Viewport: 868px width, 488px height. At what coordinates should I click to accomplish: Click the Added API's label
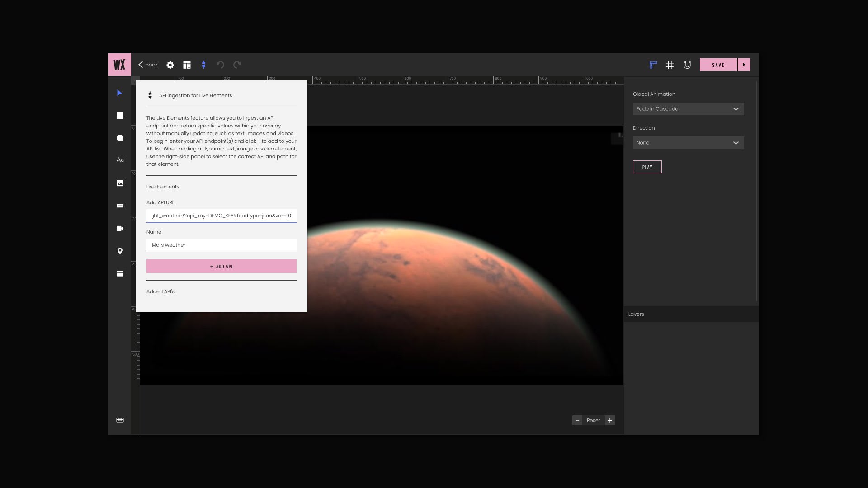click(160, 291)
